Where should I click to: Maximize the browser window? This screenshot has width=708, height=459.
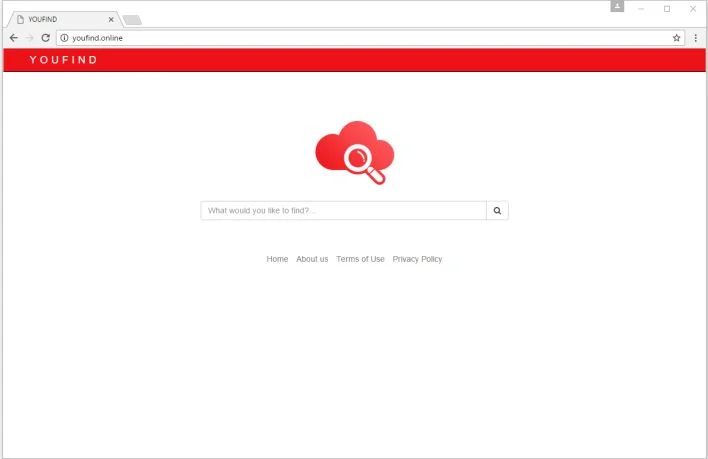point(667,9)
